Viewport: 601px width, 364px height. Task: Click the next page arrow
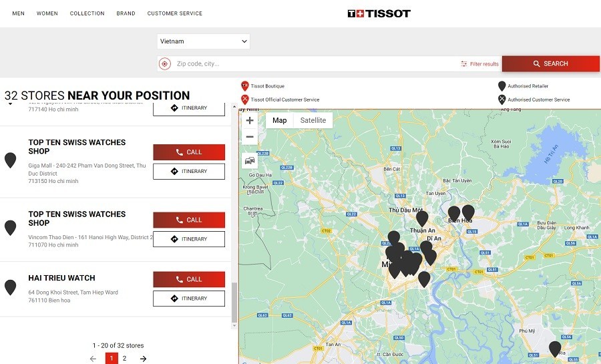point(143,359)
